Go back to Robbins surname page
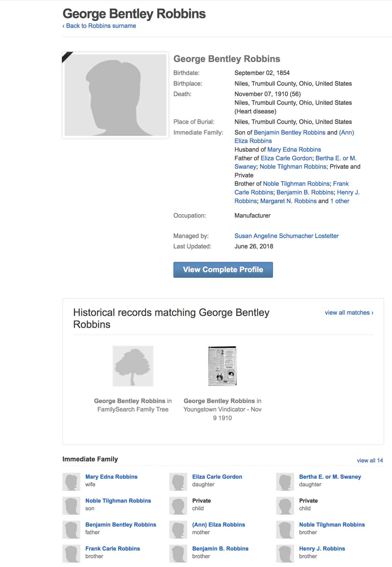Screen dimensions: 392x567 99,26
